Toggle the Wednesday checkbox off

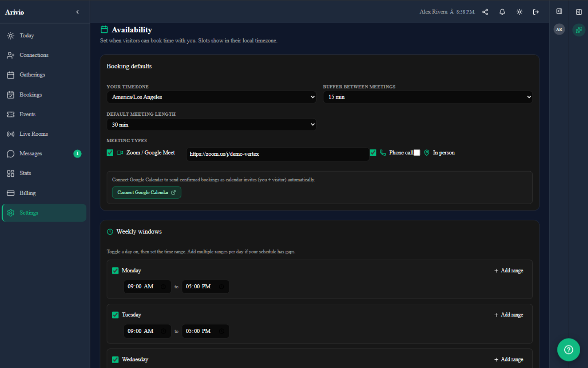click(115, 359)
